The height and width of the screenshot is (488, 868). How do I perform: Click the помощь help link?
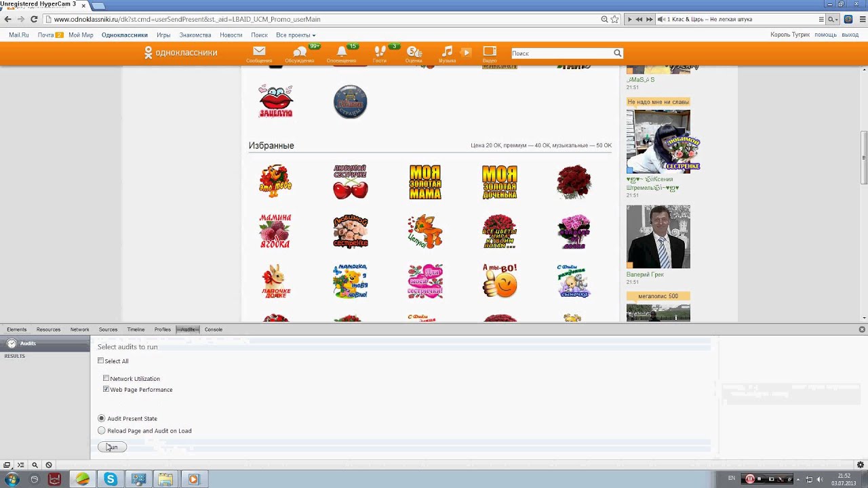click(x=825, y=35)
